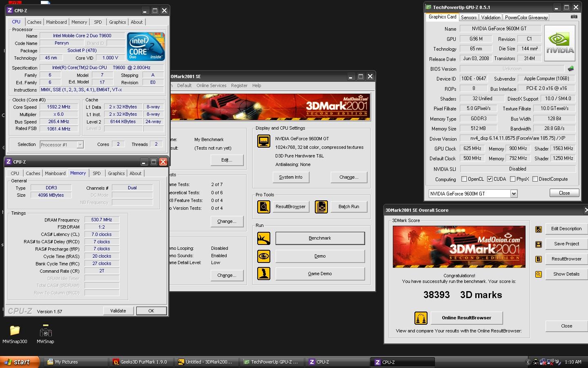Click the ResultBrowser magnifier icon in Pro Tools
The width and height of the screenshot is (588, 368).
point(264,207)
